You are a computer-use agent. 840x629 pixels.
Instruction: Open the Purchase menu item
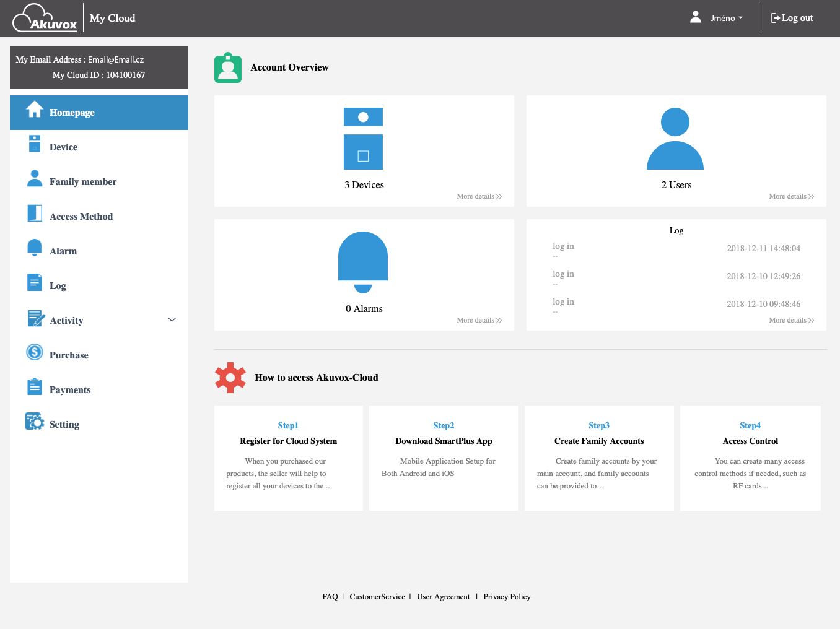coord(99,355)
